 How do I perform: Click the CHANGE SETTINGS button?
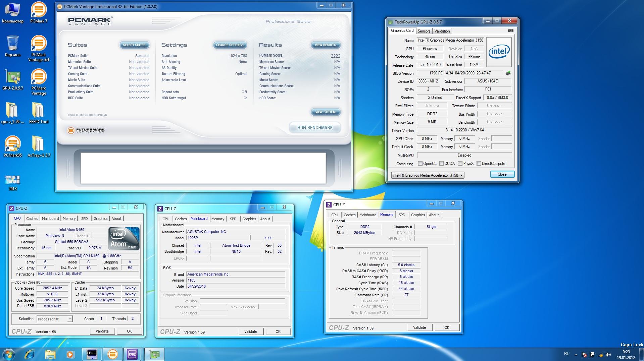[x=230, y=45]
